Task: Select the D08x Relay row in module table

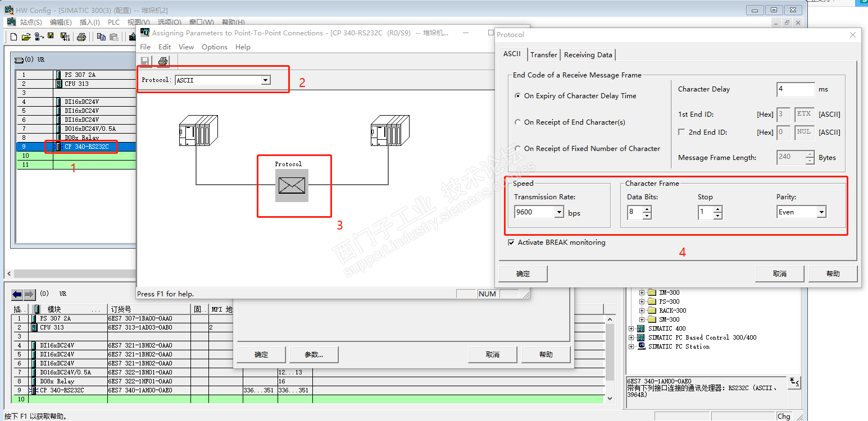Action: [309, 381]
